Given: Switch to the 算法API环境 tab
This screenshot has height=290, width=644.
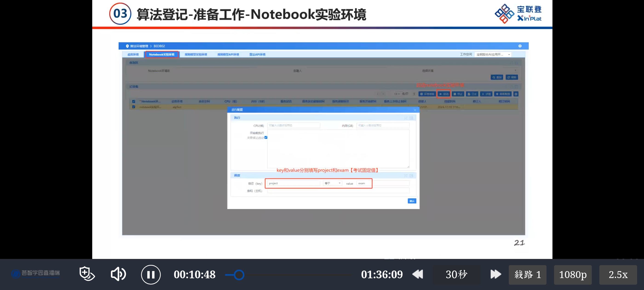Looking at the screenshot, I should [257, 55].
